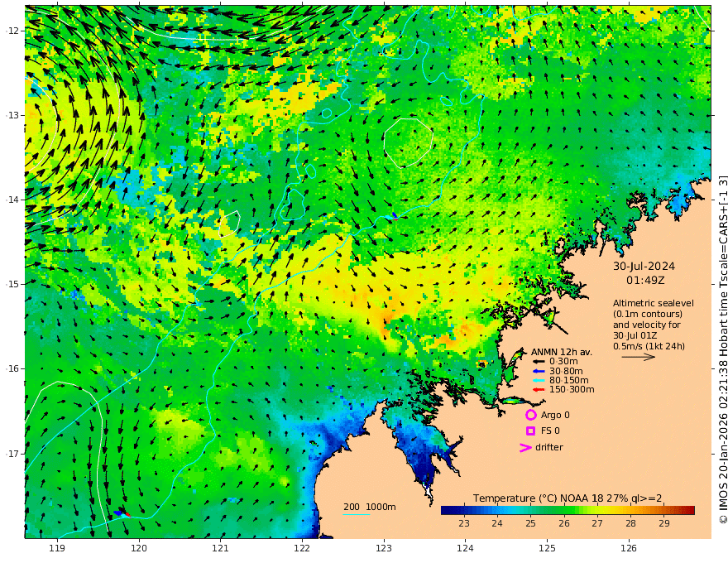Click the cyan line under the 200 isobath label
The width and height of the screenshot is (728, 563).
pos(356,514)
